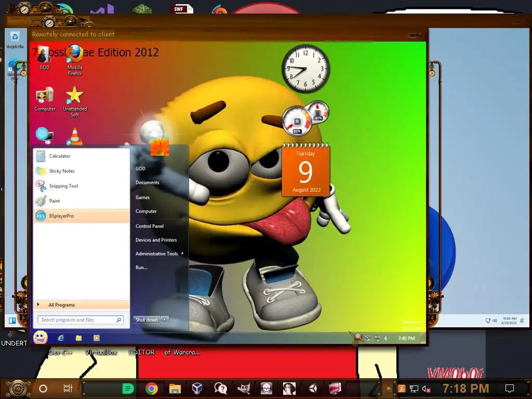Screen dimensions: 532x399
Task: Launch Sticky Notes in Start menu
Action: pos(82,171)
